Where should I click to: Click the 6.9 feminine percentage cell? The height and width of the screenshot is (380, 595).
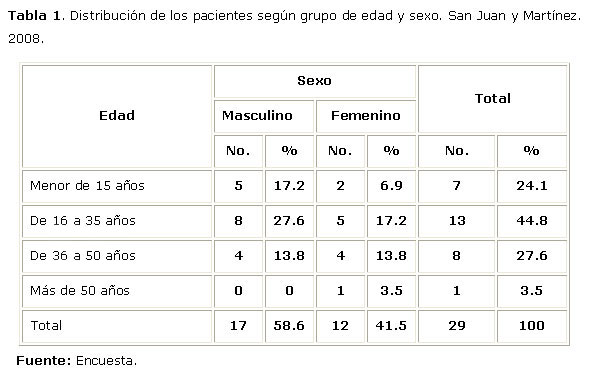[x=391, y=186]
